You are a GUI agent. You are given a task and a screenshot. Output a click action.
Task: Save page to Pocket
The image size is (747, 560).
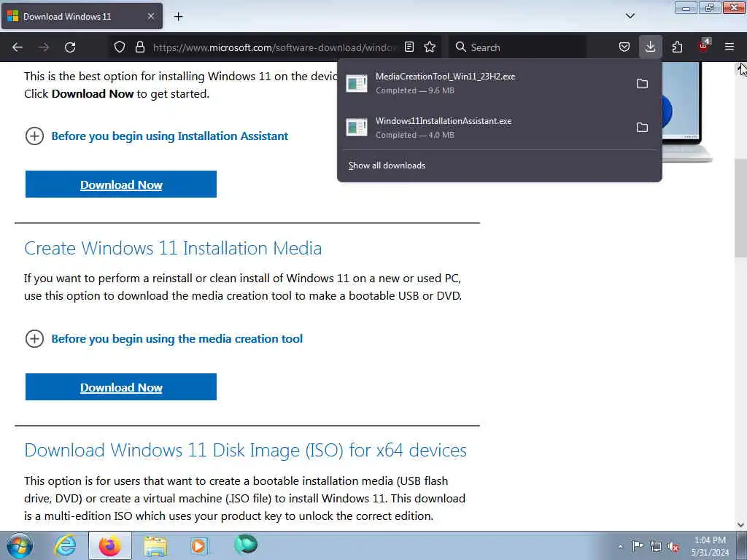point(624,47)
